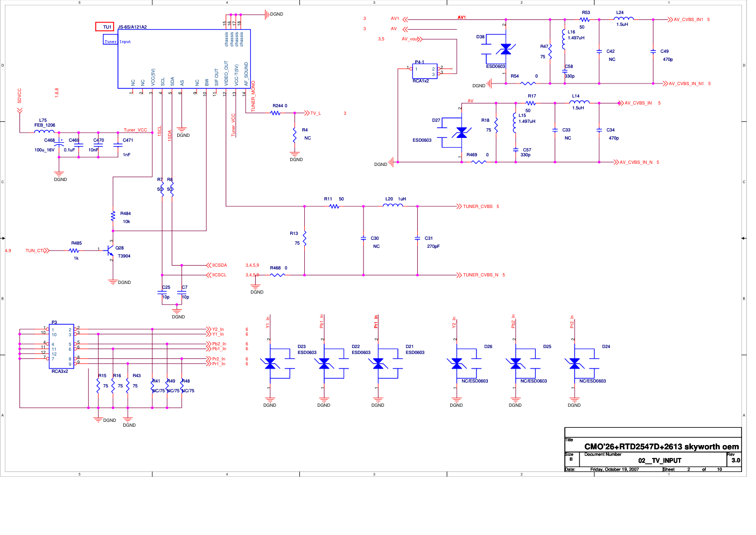Select the Q28 T3904 transistor symbol
This screenshot has height=535, width=756.
point(109,251)
